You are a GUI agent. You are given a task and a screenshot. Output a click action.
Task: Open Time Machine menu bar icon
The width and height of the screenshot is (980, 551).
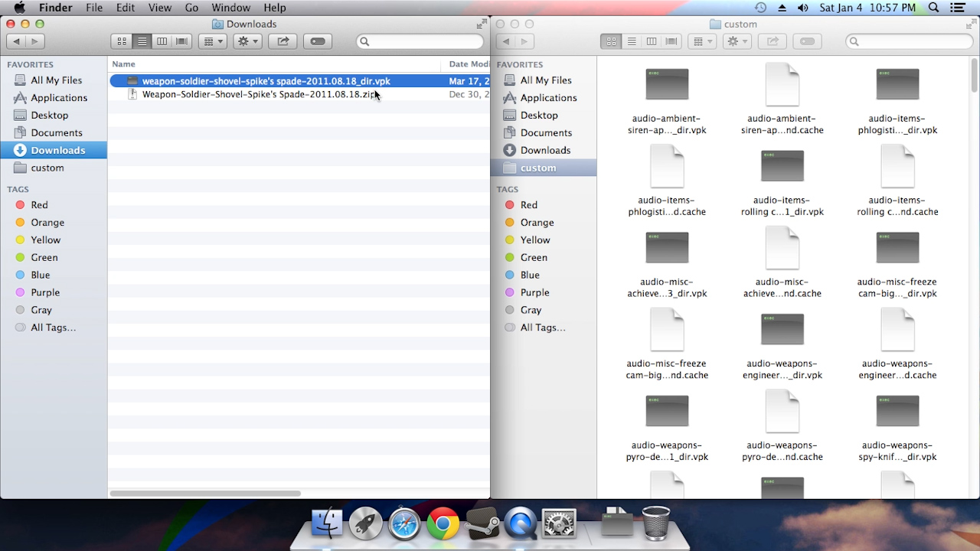click(x=760, y=8)
